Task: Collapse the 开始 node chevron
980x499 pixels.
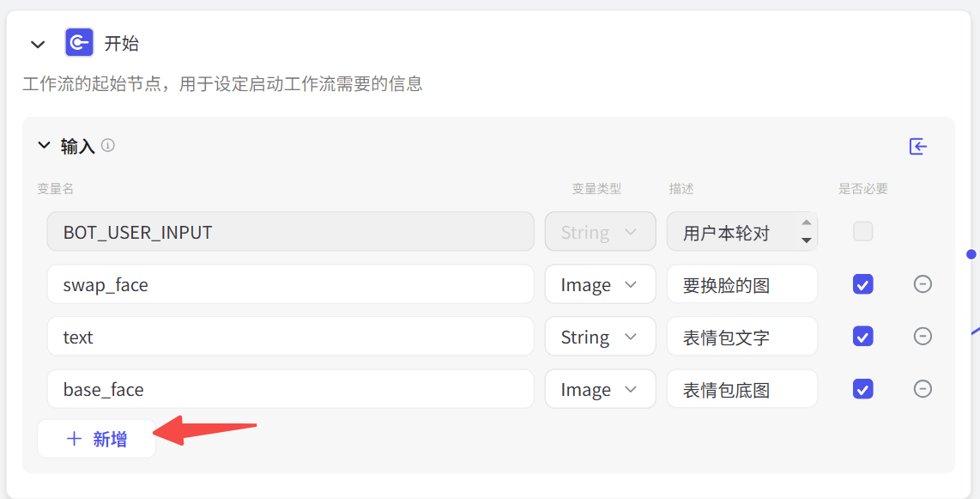Action: pos(38,45)
